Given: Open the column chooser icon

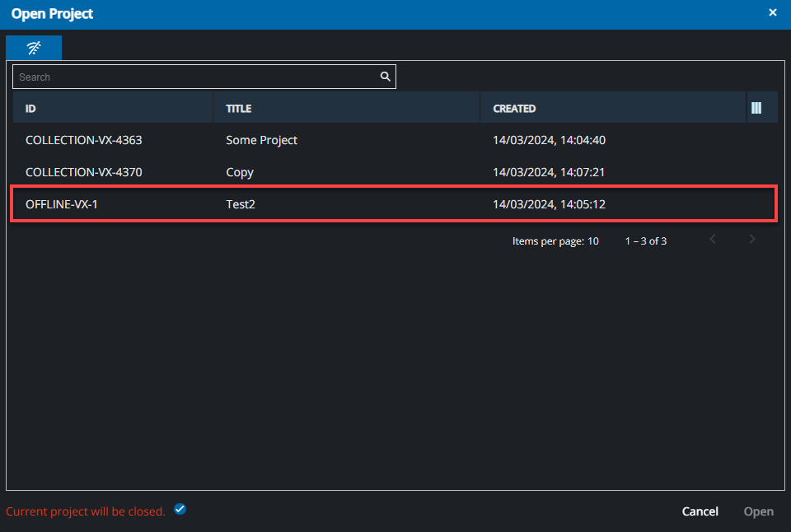Looking at the screenshot, I should point(756,108).
